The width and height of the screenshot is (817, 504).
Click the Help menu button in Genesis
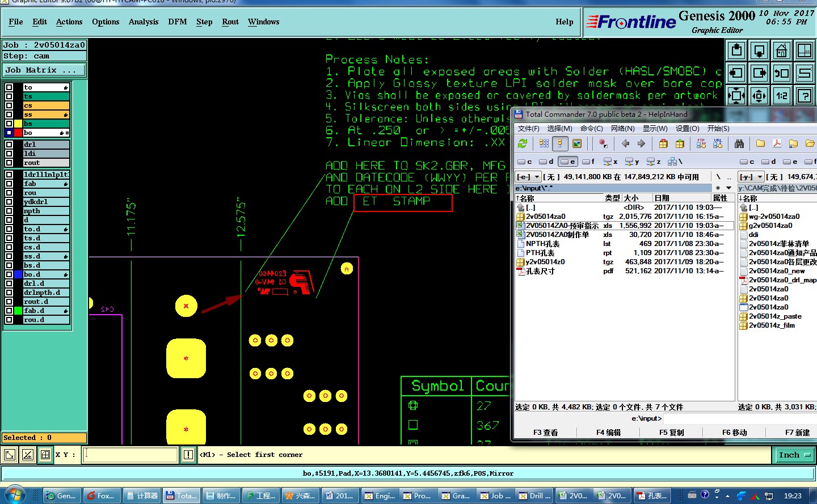point(564,22)
